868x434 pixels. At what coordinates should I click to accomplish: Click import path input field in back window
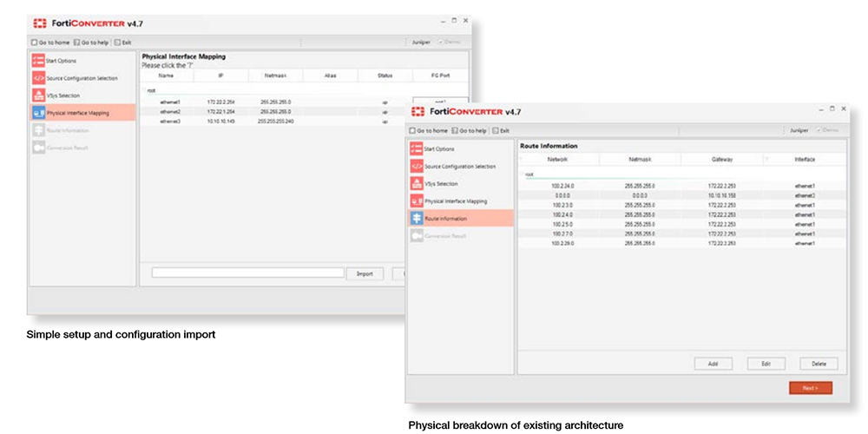tap(248, 273)
